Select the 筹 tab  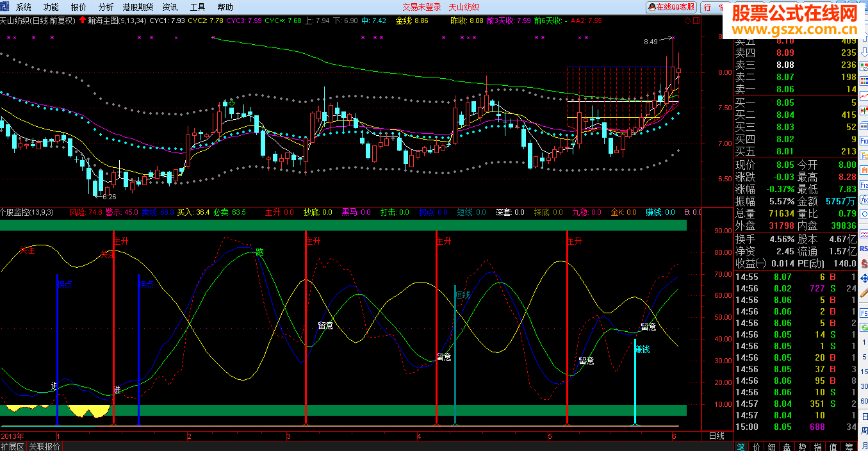(x=849, y=446)
